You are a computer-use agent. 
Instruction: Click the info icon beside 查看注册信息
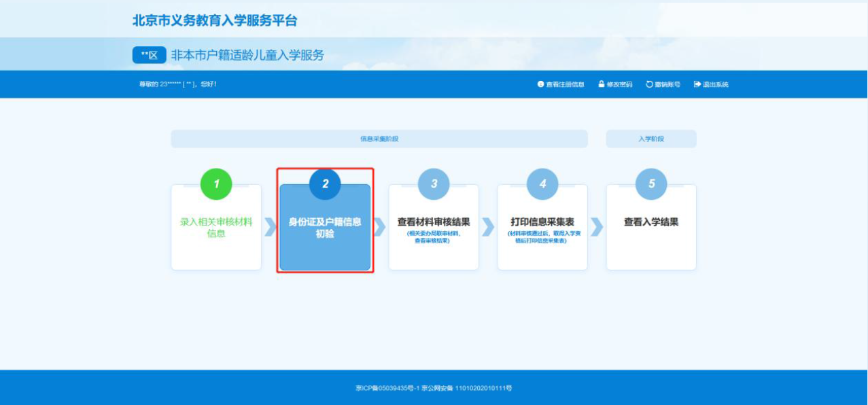pyautogui.click(x=540, y=84)
